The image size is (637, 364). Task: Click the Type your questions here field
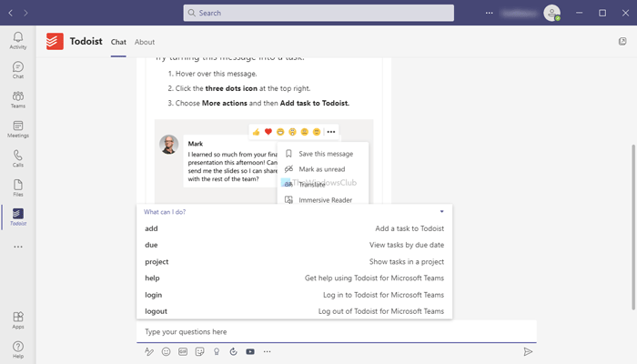point(337,331)
